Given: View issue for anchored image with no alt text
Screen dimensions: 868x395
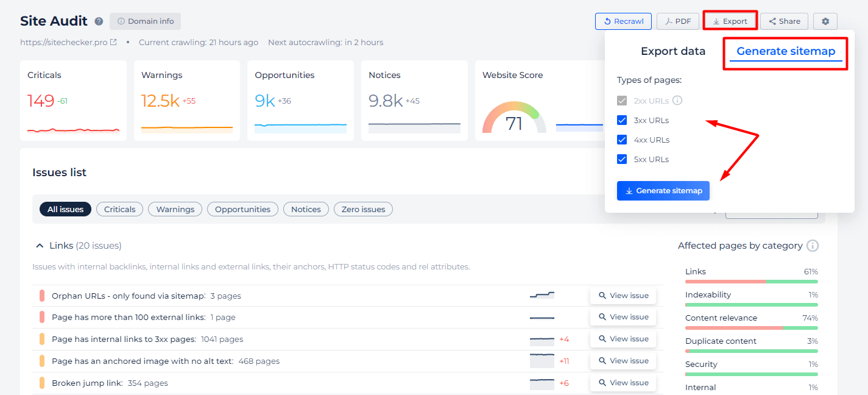Looking at the screenshot, I should [623, 361].
